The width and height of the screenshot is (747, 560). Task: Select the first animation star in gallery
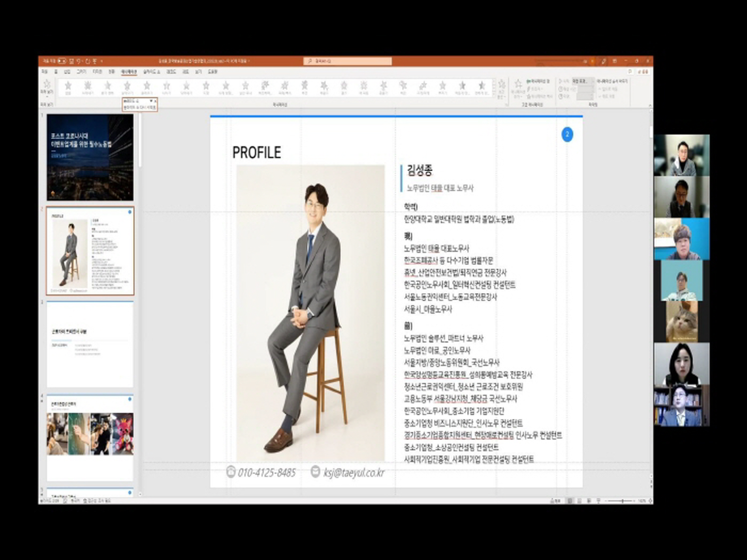[68, 85]
